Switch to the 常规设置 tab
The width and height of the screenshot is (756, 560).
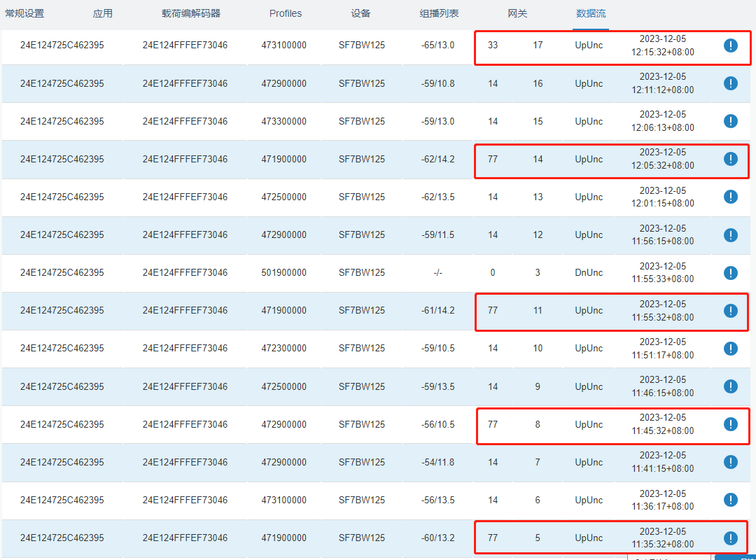(x=24, y=13)
